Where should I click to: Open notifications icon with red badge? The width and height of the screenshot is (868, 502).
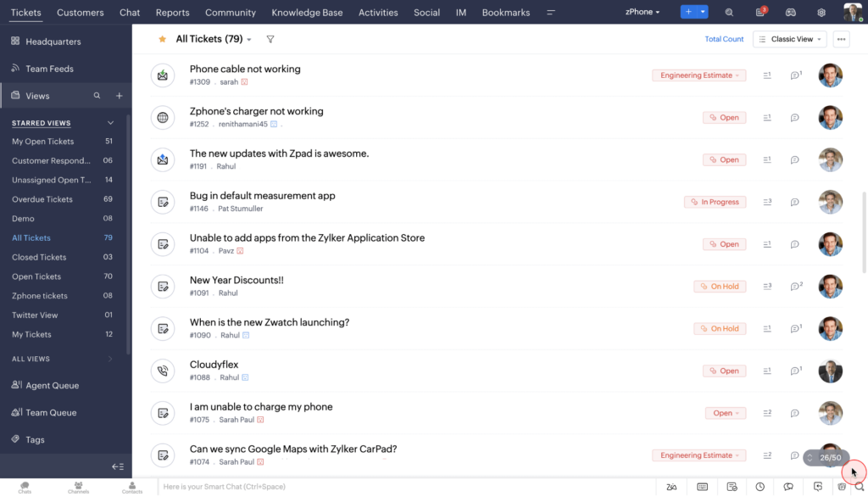pyautogui.click(x=760, y=12)
